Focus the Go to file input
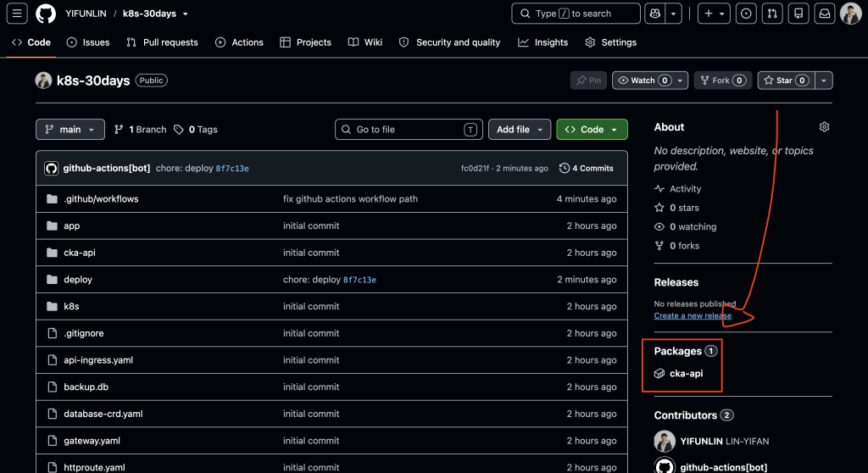 409,129
